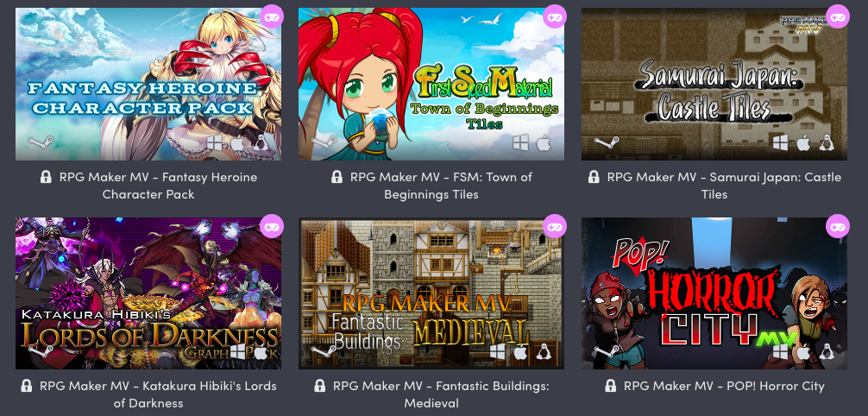The image size is (868, 416).
Task: Click the gamepad badge on the Town of Beginnings tile
Action: (555, 16)
